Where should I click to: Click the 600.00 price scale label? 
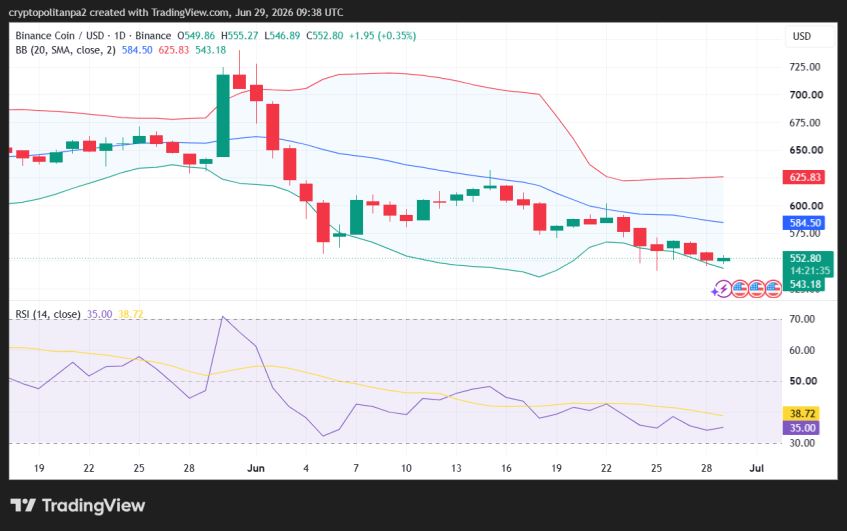coord(806,206)
